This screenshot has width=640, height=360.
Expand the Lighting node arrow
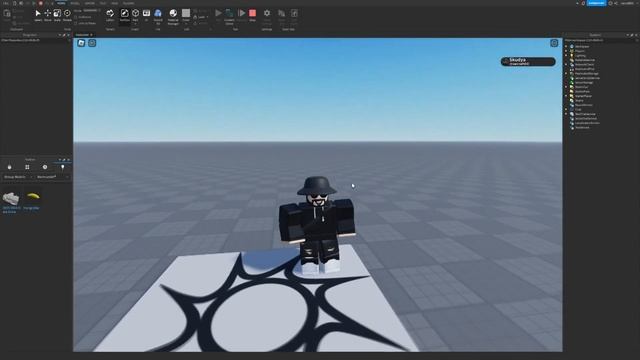point(566,56)
